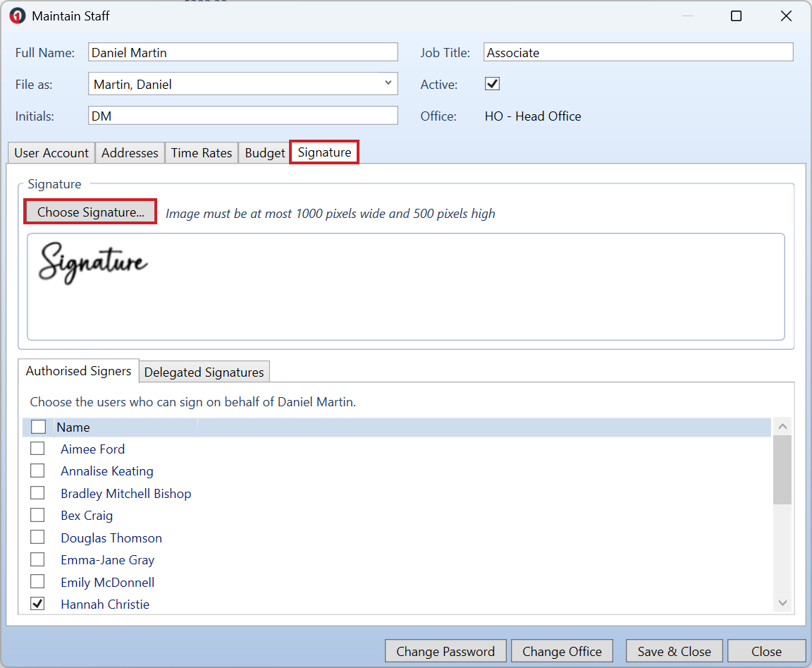Image resolution: width=812 pixels, height=668 pixels.
Task: Check the box for Bex Craig
Action: click(x=37, y=515)
